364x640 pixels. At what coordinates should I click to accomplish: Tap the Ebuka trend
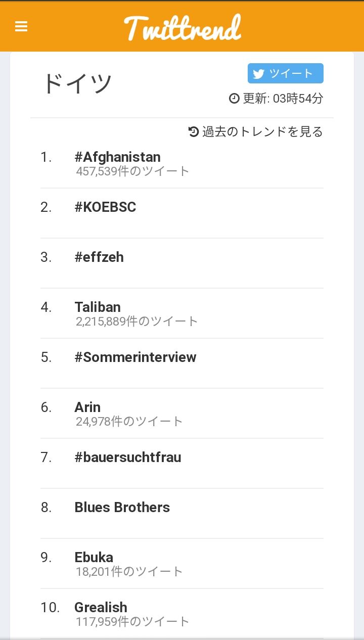point(94,558)
